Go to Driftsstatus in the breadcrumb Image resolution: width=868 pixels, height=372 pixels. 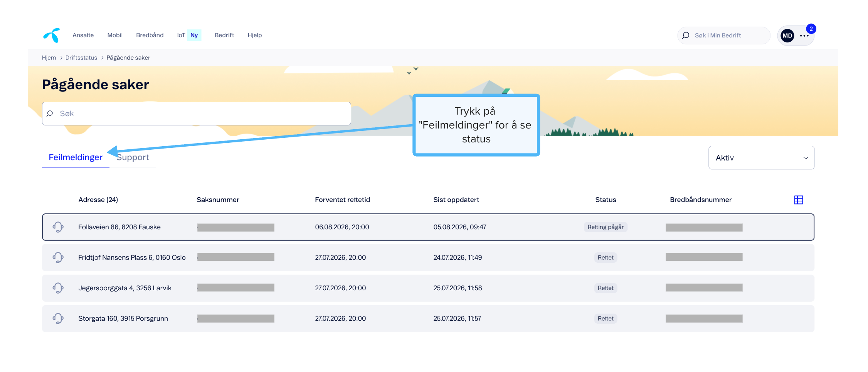[x=81, y=57]
